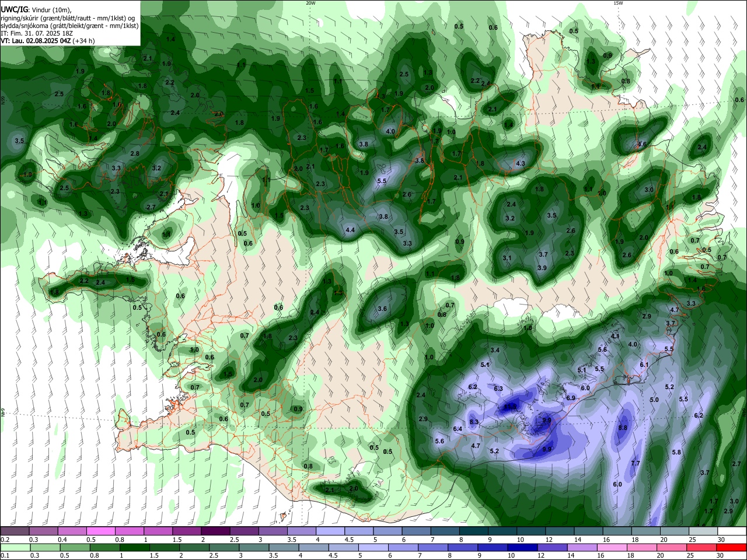Click the 'slydda/snjókoma (grátt/bleikt/grænt - mm/1klst)' line

69,26
